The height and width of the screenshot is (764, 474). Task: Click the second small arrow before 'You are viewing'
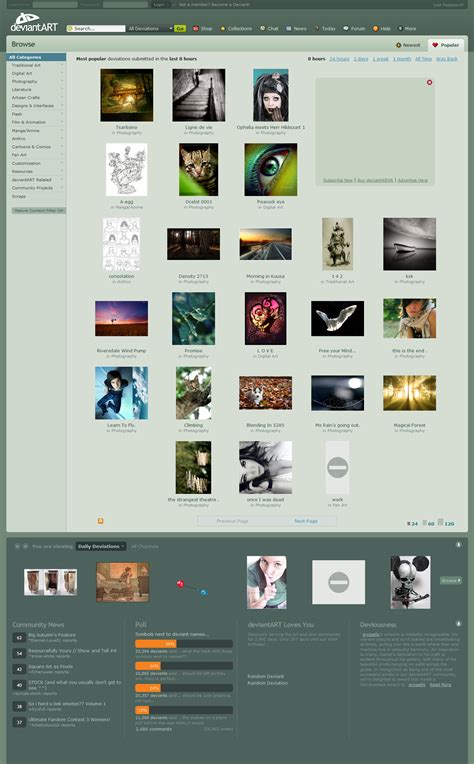click(x=25, y=546)
